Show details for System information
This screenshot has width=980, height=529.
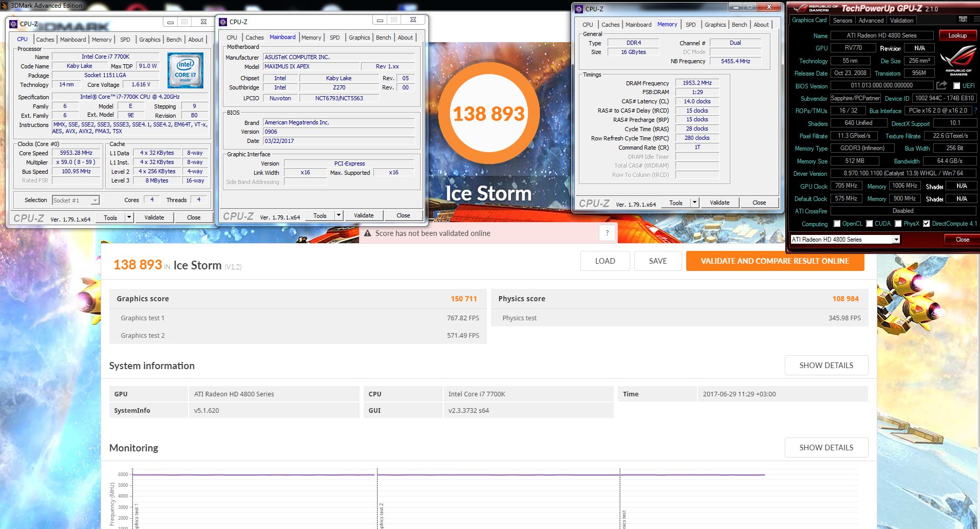click(826, 366)
